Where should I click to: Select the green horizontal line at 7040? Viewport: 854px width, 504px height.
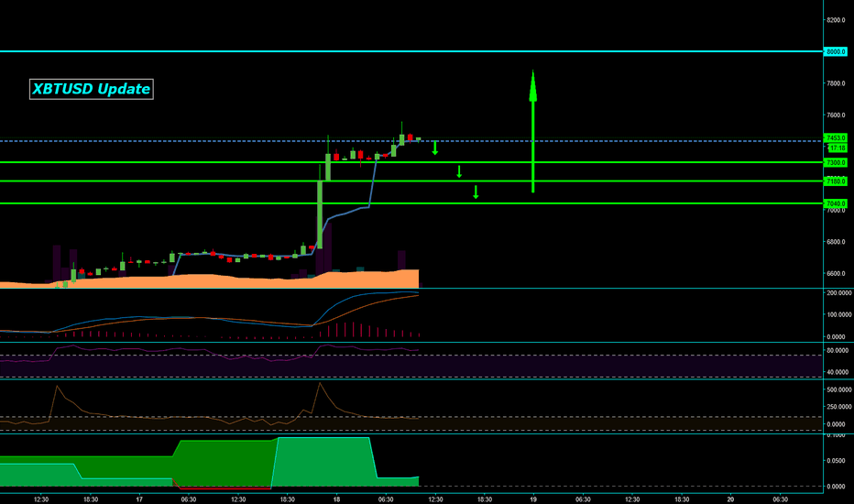point(411,203)
